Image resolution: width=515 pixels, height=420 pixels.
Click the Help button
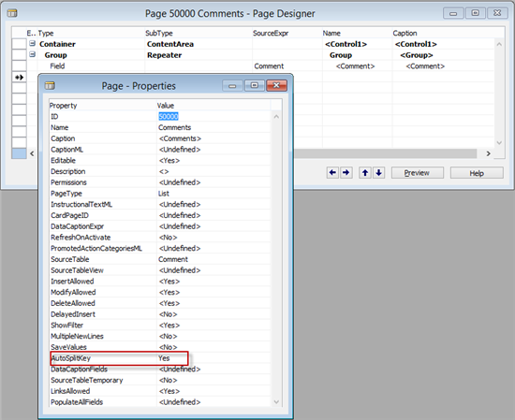coord(477,173)
